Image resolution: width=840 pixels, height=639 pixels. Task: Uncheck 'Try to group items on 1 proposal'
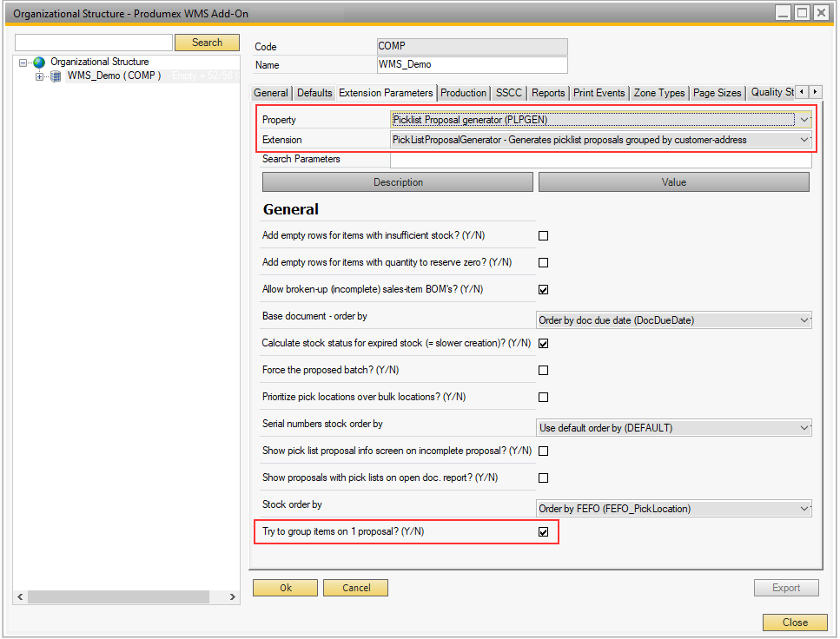[x=544, y=531]
